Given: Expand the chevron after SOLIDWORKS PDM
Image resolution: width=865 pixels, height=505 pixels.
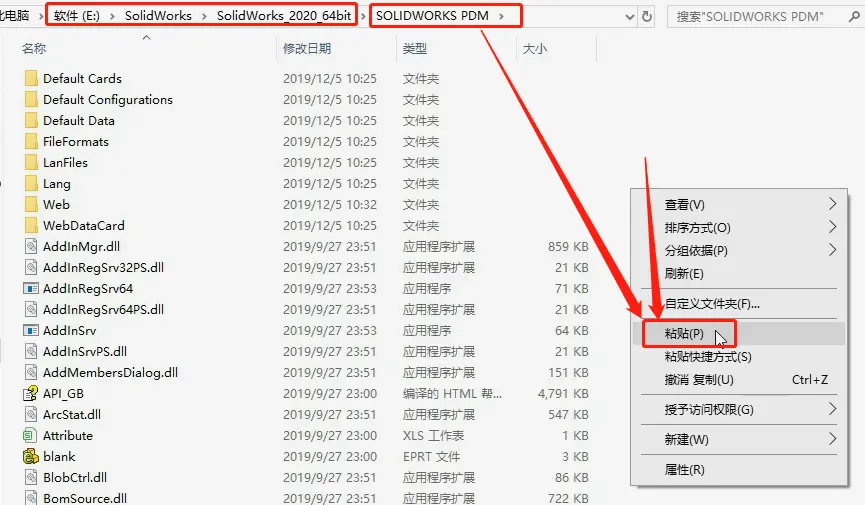Looking at the screenshot, I should [501, 16].
